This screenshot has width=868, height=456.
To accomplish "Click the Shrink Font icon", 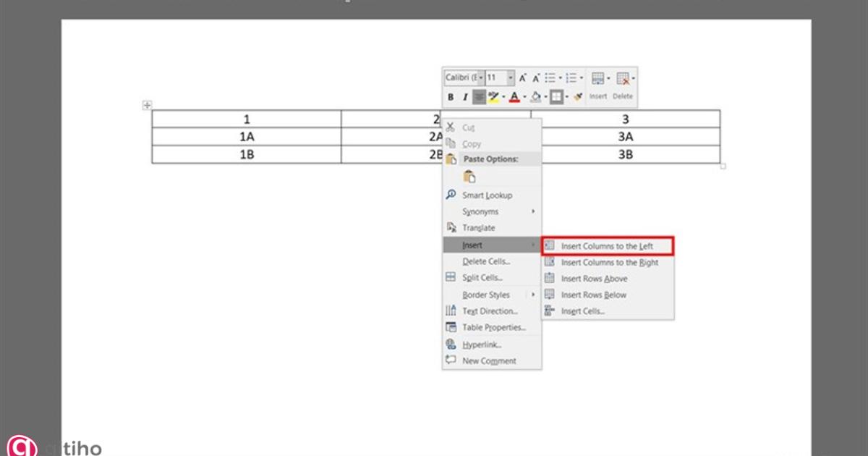I will [x=536, y=78].
